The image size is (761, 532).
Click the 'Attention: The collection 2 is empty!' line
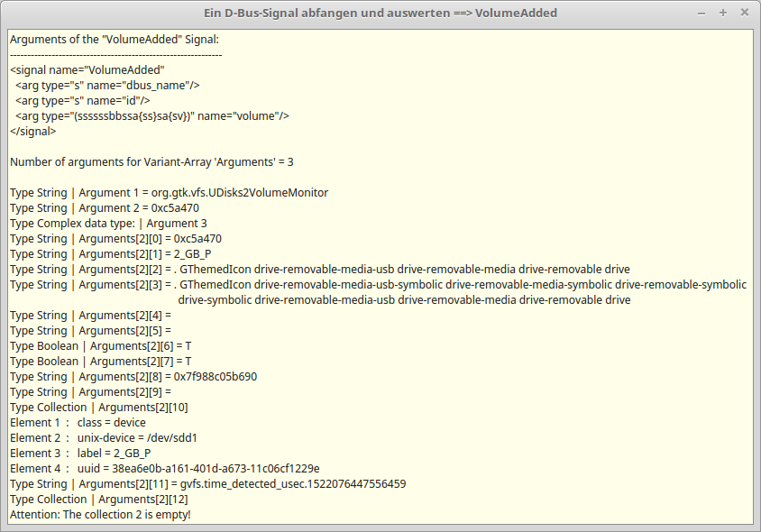pos(100,515)
